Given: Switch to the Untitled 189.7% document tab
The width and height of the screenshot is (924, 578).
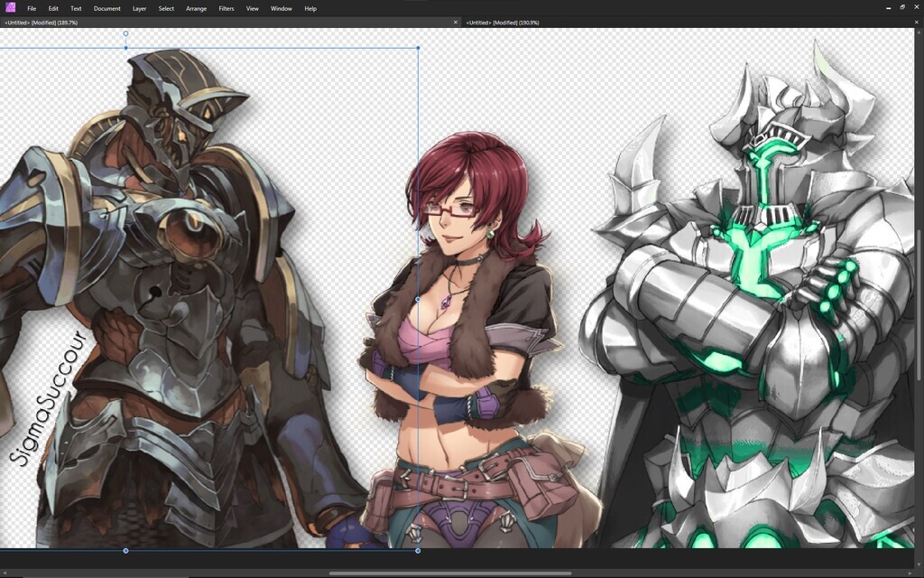Looking at the screenshot, I should tap(230, 23).
